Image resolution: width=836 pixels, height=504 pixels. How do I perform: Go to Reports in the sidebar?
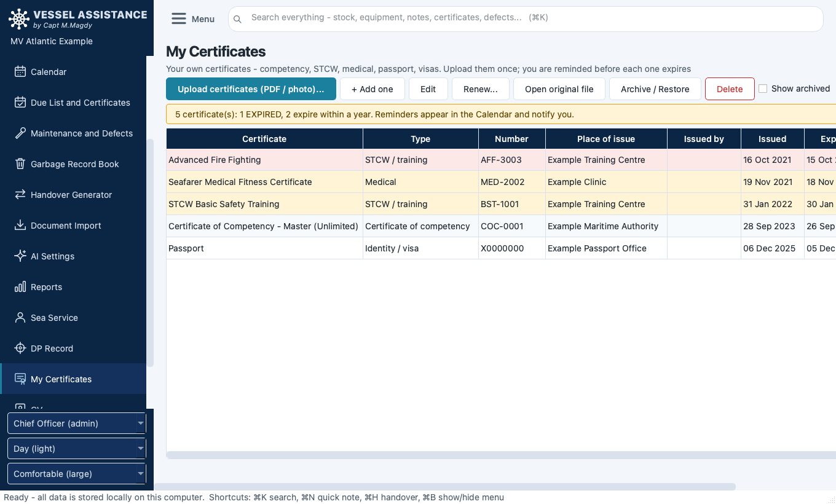tap(73, 287)
